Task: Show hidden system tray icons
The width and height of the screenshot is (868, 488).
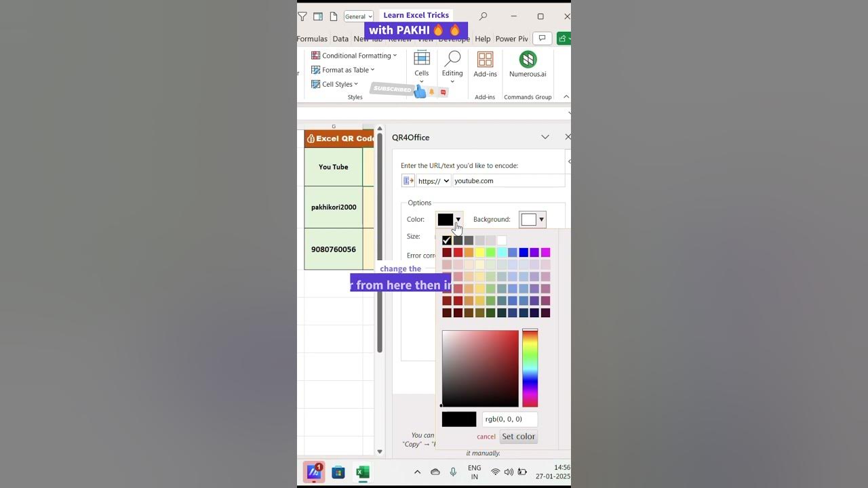Action: point(417,472)
